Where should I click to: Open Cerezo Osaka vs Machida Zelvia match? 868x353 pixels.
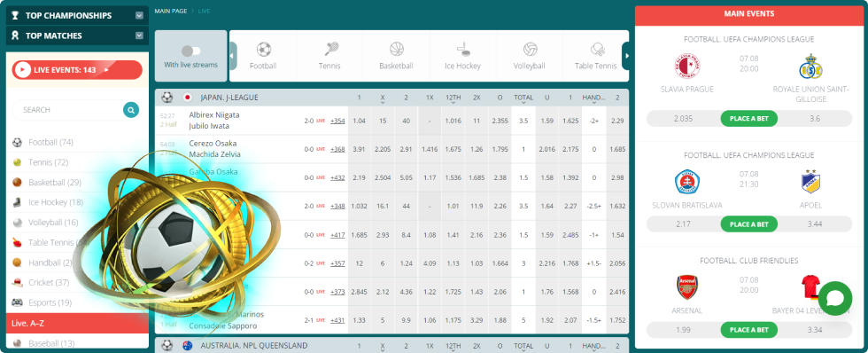click(213, 148)
